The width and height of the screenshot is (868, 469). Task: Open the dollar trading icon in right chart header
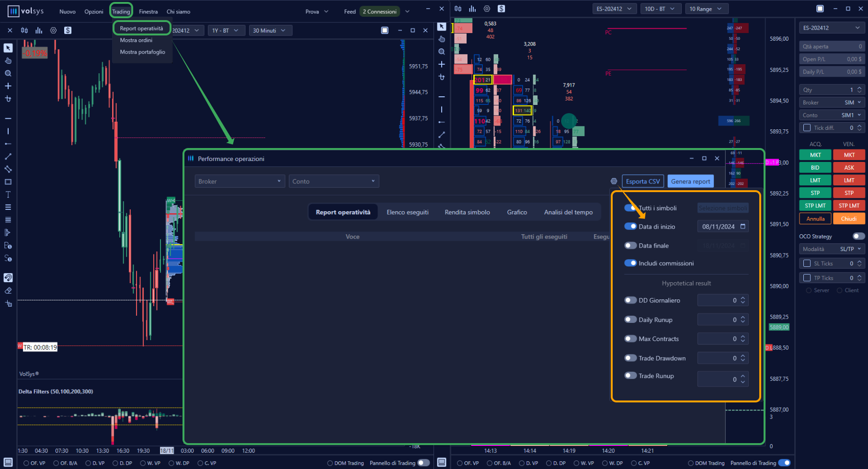[x=501, y=9]
